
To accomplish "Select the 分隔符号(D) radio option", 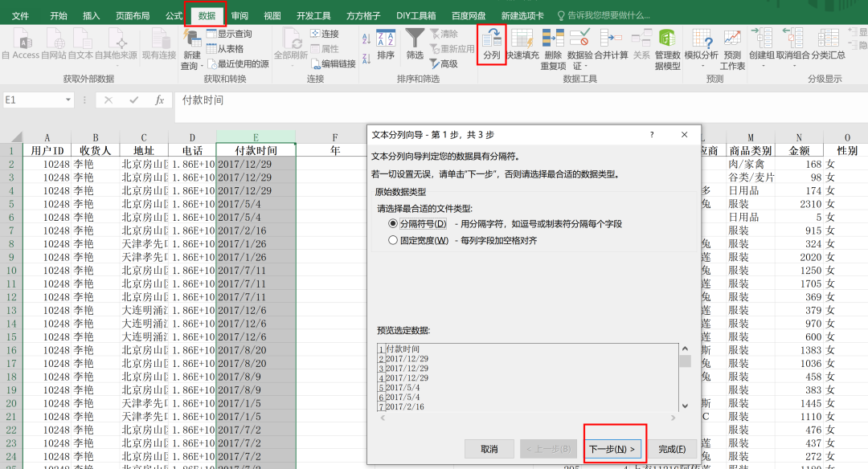I will click(x=392, y=223).
